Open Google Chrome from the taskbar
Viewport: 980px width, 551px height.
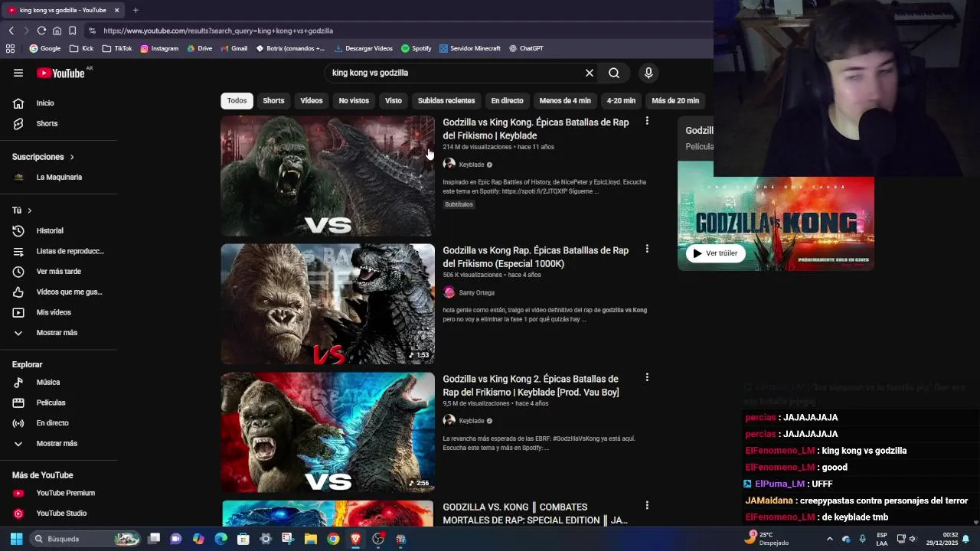pyautogui.click(x=333, y=539)
